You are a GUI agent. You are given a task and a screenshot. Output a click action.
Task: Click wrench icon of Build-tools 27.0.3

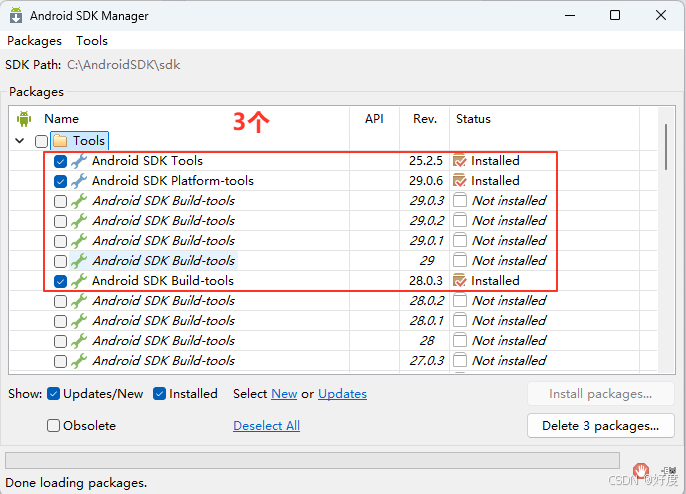pyautogui.click(x=79, y=361)
